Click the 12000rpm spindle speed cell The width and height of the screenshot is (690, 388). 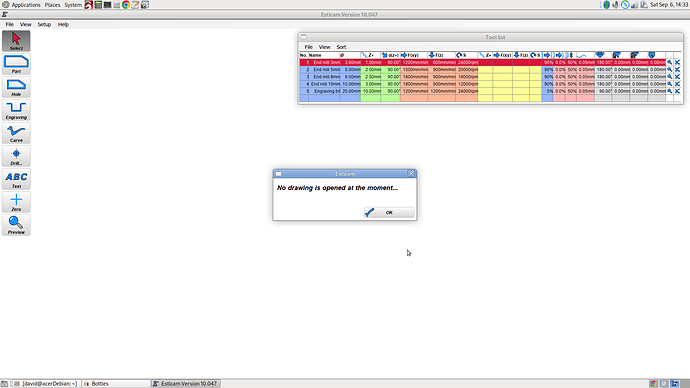click(x=467, y=84)
